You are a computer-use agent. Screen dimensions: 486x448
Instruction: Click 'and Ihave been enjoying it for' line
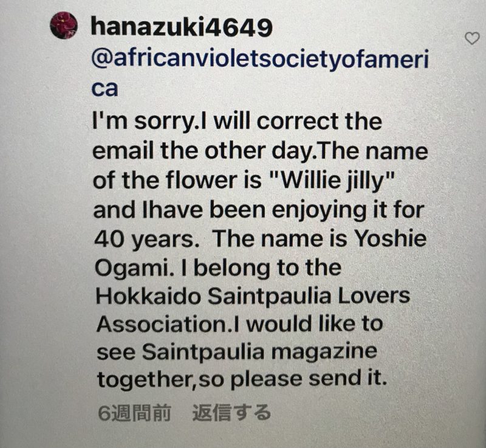(x=259, y=210)
